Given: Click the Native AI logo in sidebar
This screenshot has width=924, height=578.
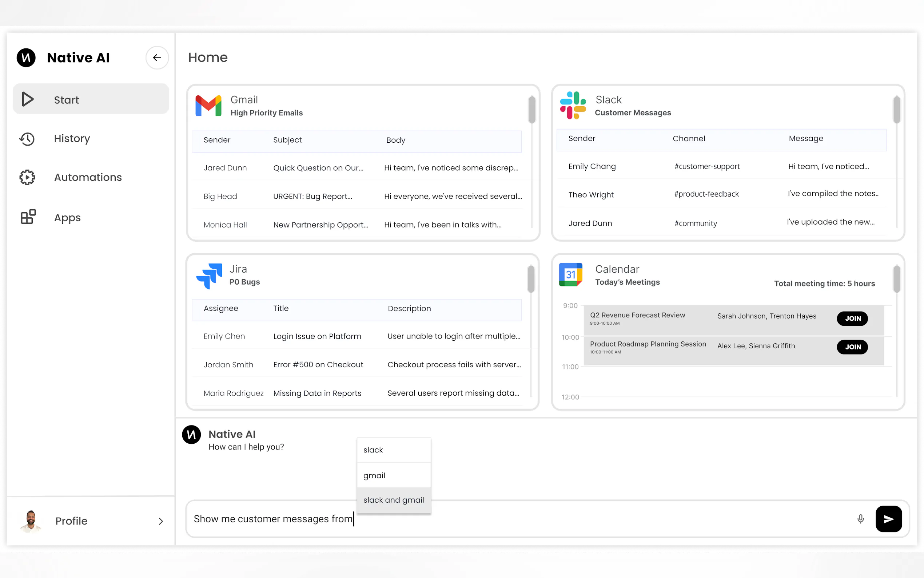Looking at the screenshot, I should (26, 58).
